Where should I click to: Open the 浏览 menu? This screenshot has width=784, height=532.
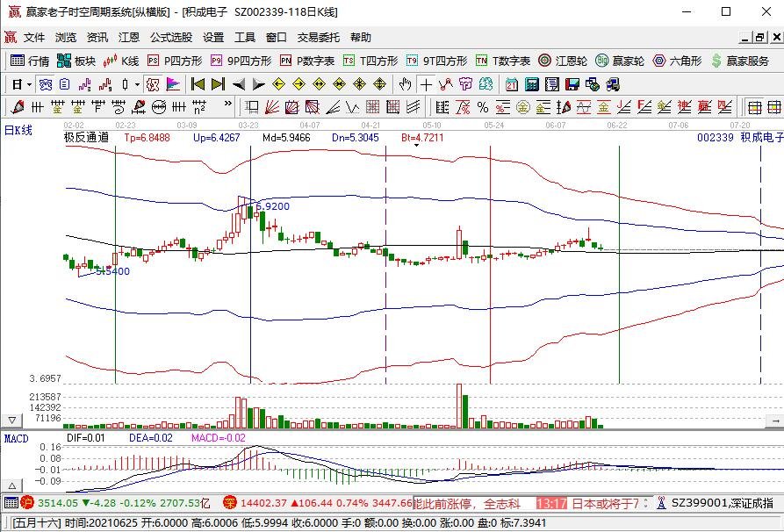pyautogui.click(x=66, y=38)
